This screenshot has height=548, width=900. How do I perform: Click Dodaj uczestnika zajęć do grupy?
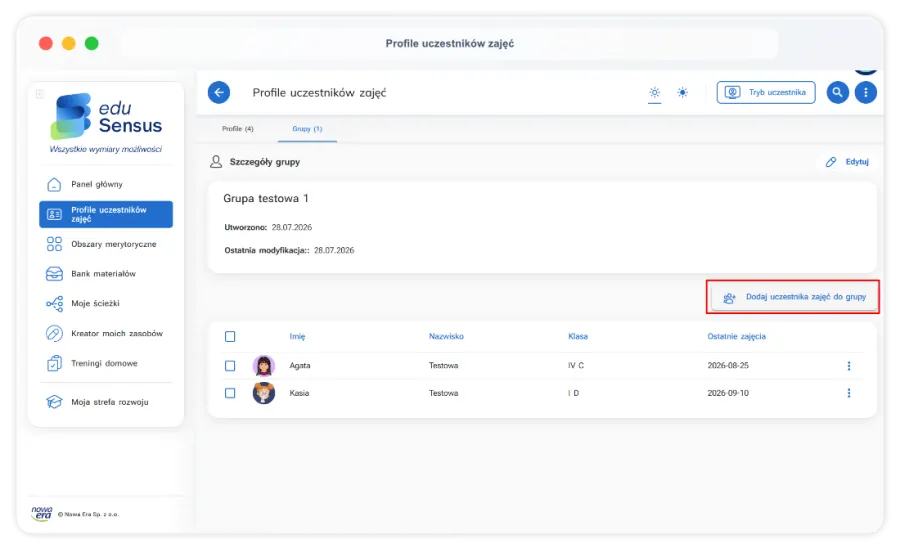click(794, 297)
